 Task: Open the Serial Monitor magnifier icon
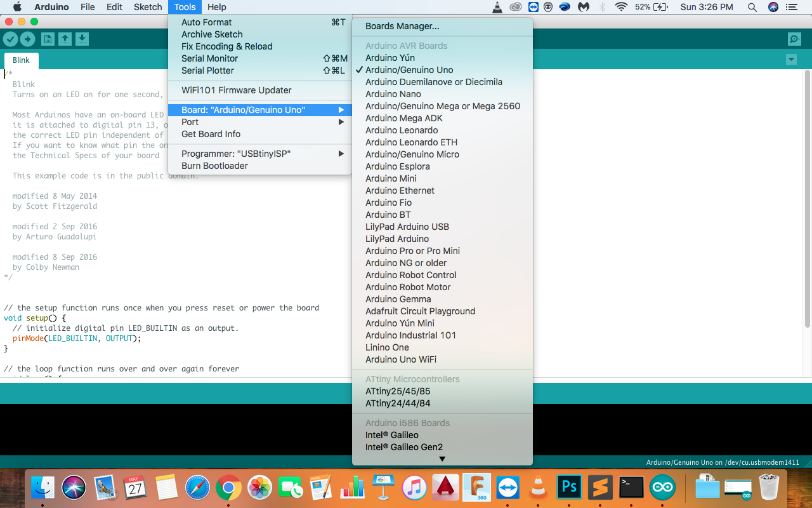[794, 39]
